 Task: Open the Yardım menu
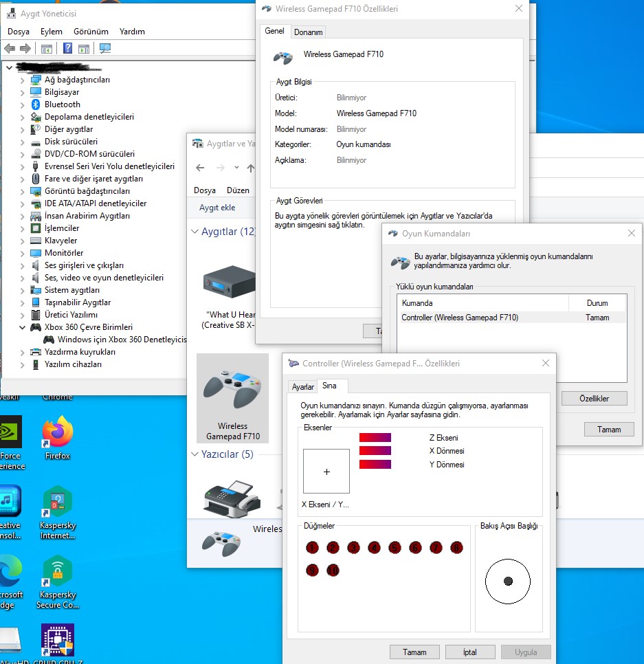[132, 32]
